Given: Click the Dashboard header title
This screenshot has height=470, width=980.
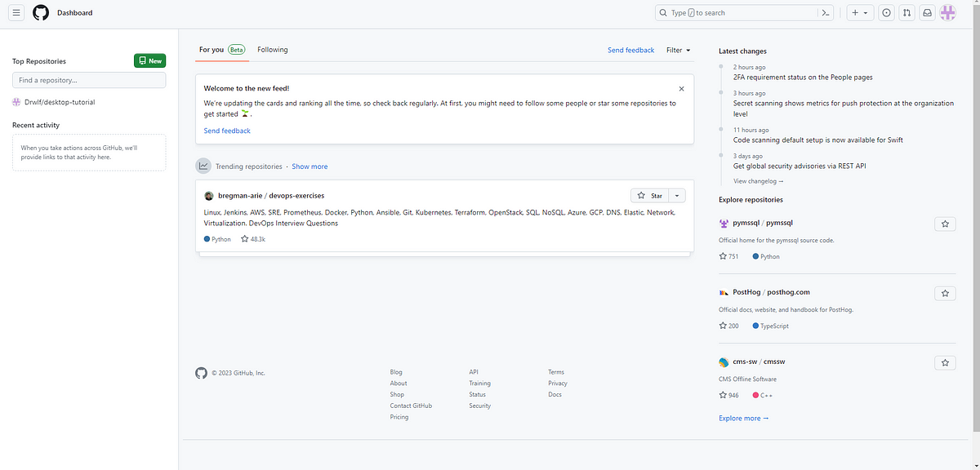Looking at the screenshot, I should (74, 13).
